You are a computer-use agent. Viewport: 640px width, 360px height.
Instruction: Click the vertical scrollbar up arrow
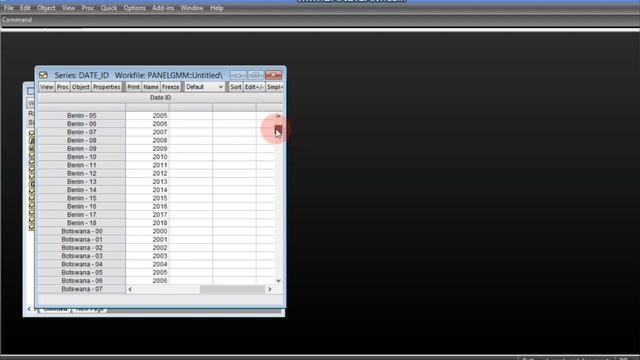click(278, 116)
